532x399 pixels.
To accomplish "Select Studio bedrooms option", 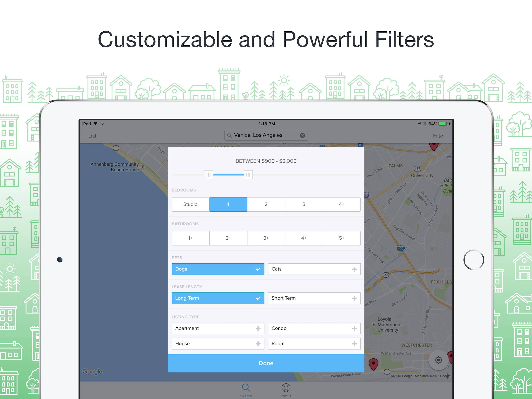I will click(x=190, y=204).
